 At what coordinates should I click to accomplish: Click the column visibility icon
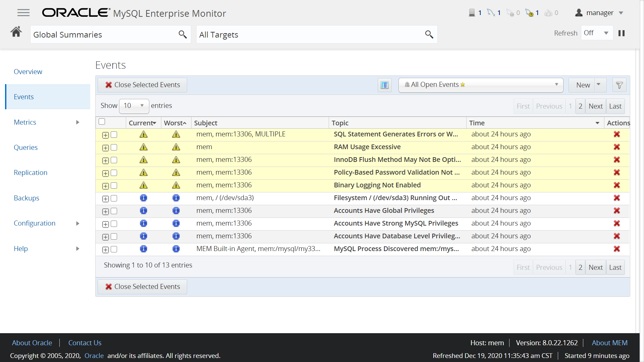(x=384, y=85)
